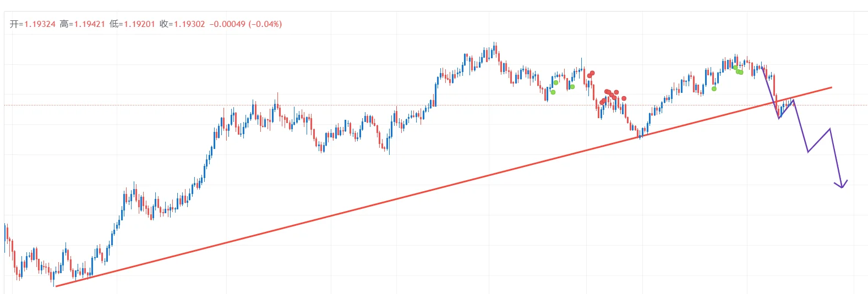The height and width of the screenshot is (294, 868).
Task: Click the green dot cluster at the right peak
Action: pos(738,70)
